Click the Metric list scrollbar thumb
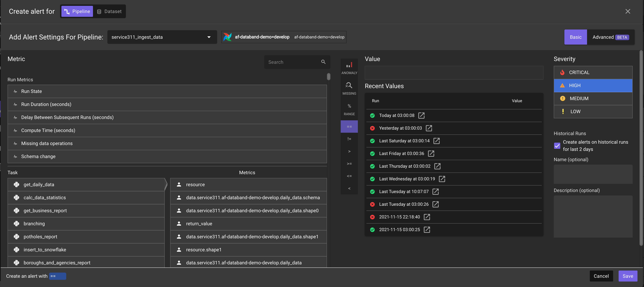 (x=329, y=76)
